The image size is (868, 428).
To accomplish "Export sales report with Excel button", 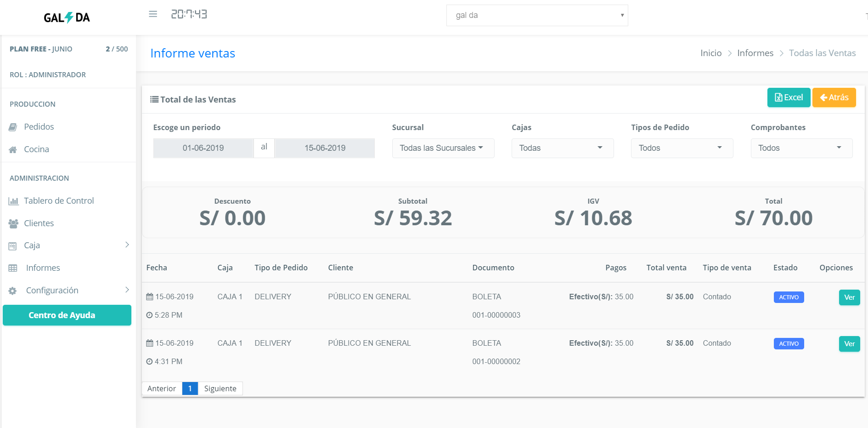I will 789,97.
